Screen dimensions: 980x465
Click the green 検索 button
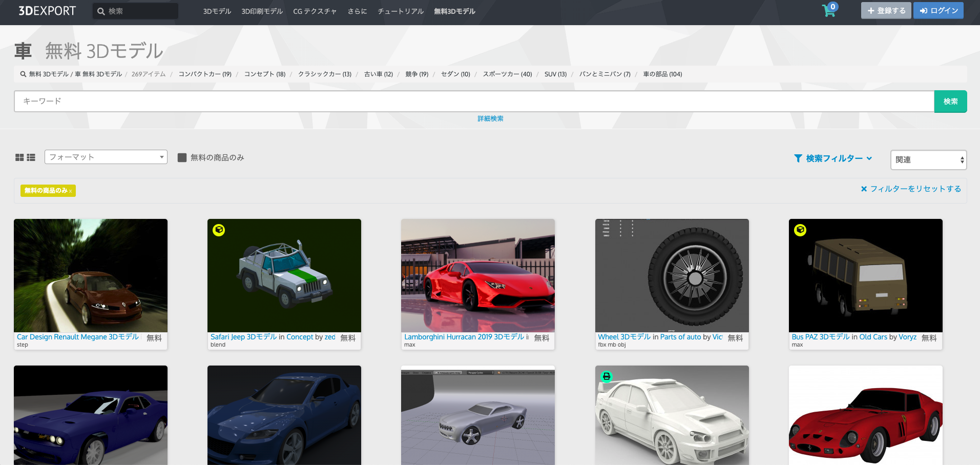(x=950, y=102)
